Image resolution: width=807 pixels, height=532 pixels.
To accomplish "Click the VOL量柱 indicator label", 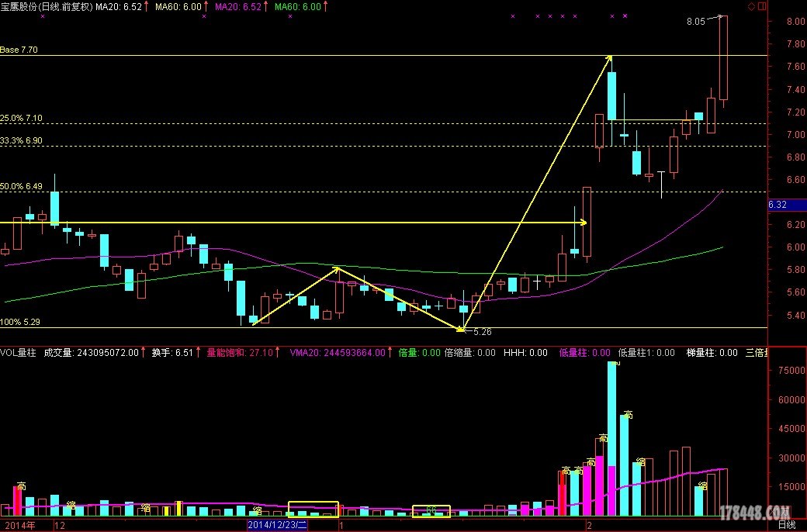I will click(x=18, y=353).
